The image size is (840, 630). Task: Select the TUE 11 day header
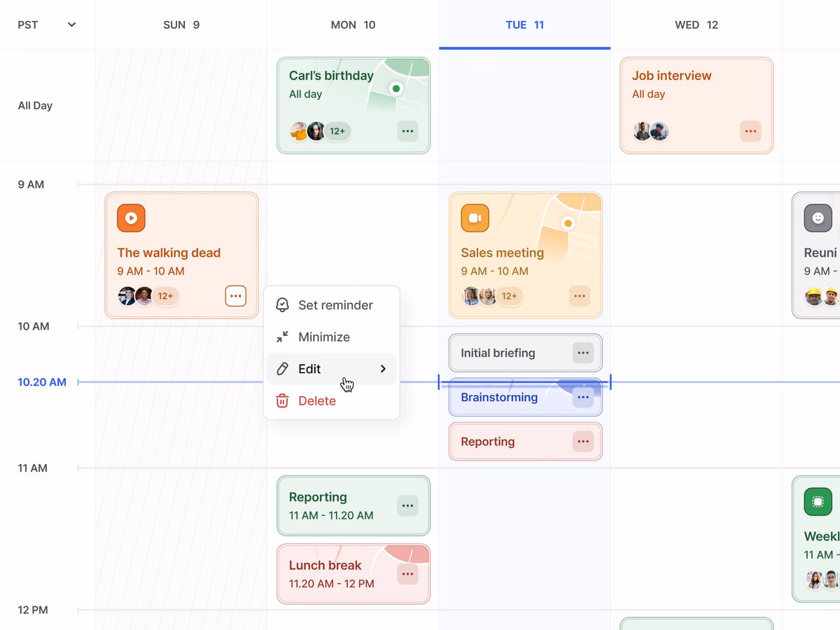[x=525, y=24]
